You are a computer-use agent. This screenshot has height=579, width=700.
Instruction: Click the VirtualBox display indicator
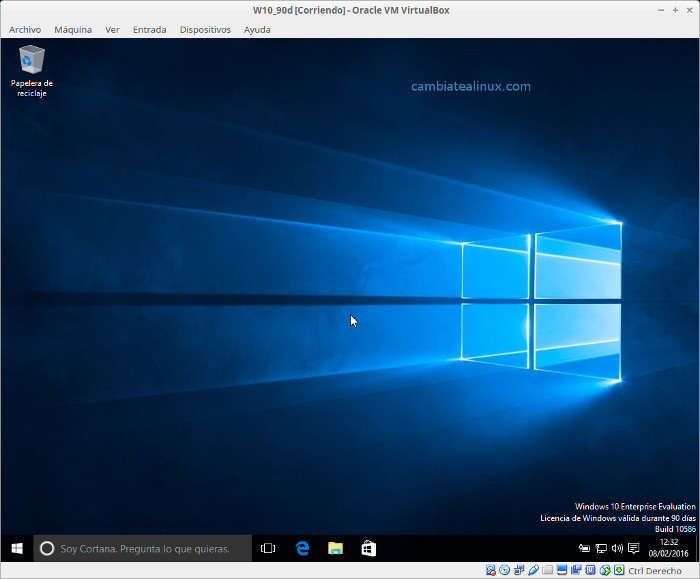tap(562, 571)
